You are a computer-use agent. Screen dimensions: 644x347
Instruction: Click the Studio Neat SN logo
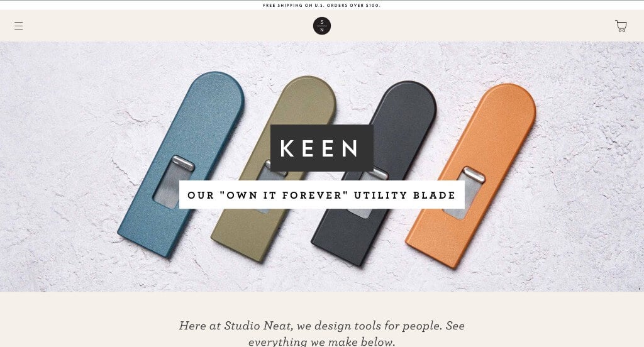pos(321,26)
